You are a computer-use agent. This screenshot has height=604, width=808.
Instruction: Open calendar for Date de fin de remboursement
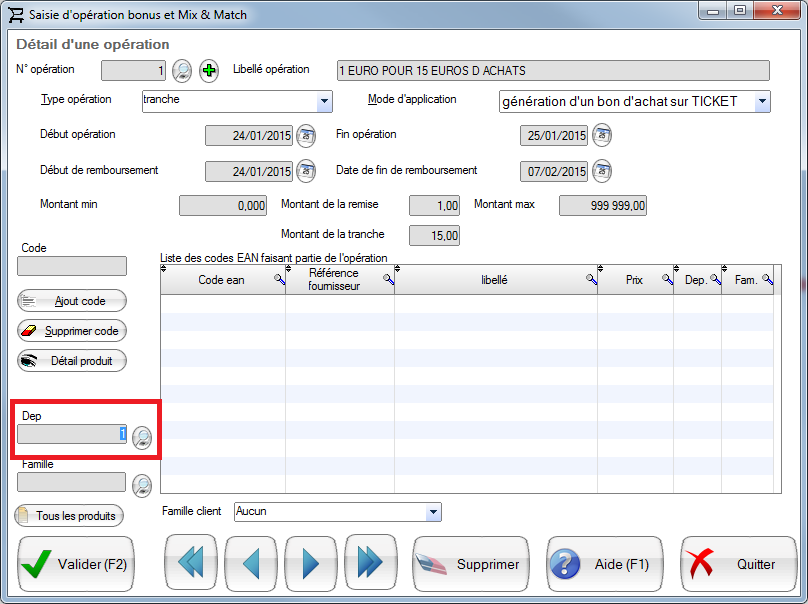(601, 171)
